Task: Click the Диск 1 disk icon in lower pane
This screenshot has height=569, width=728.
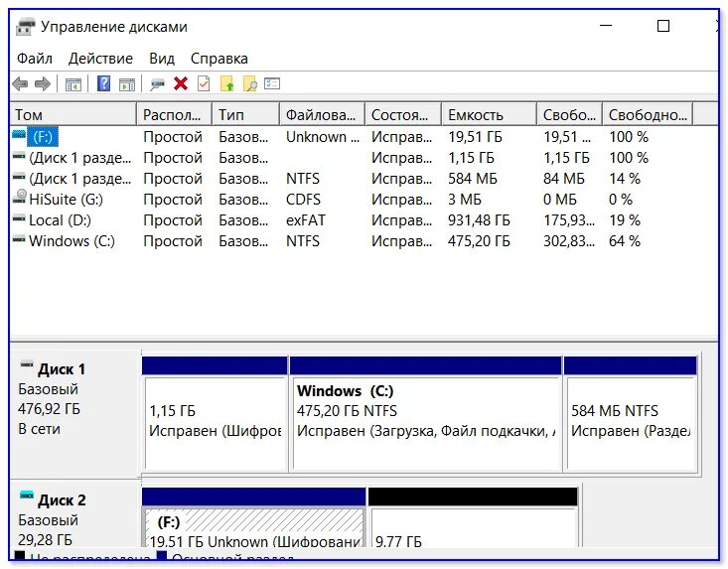Action: (27, 365)
